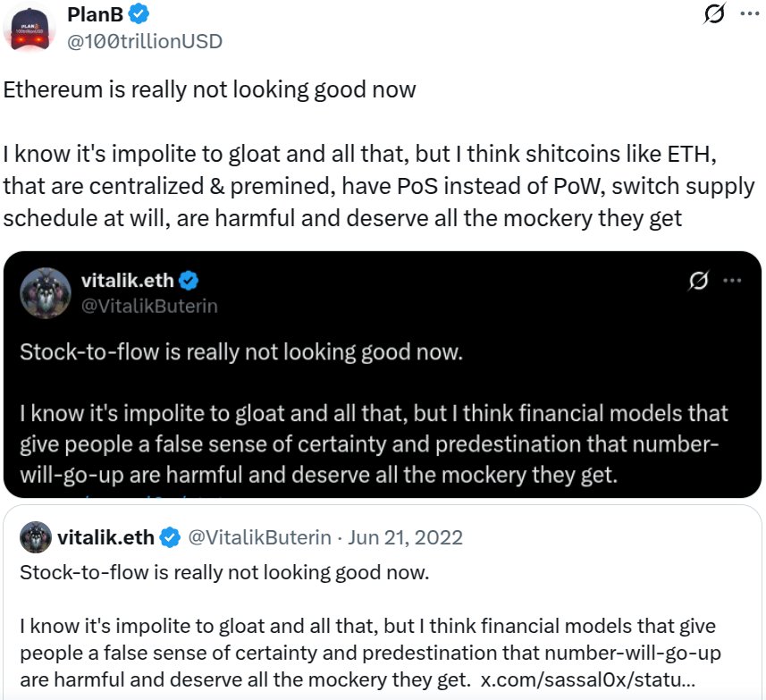The image size is (766, 700).
Task: Click the small vitalik avatar in the bottom tweet
Action: (x=35, y=537)
